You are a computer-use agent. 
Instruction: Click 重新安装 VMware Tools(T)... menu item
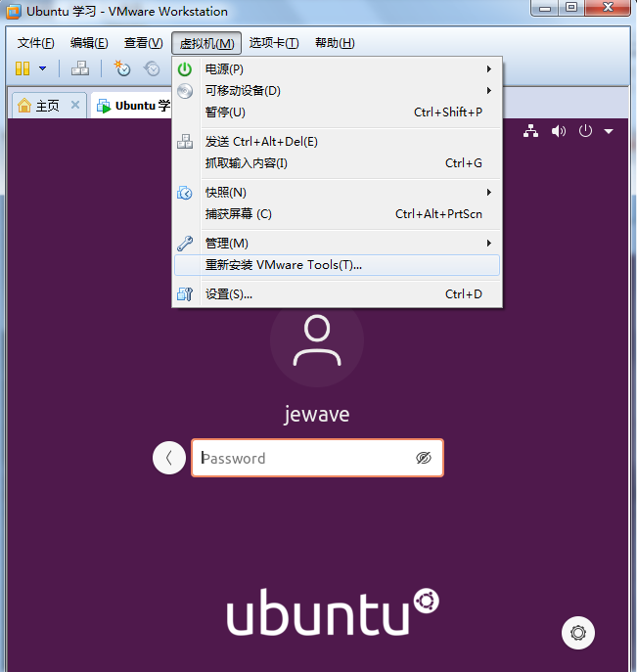pyautogui.click(x=337, y=265)
